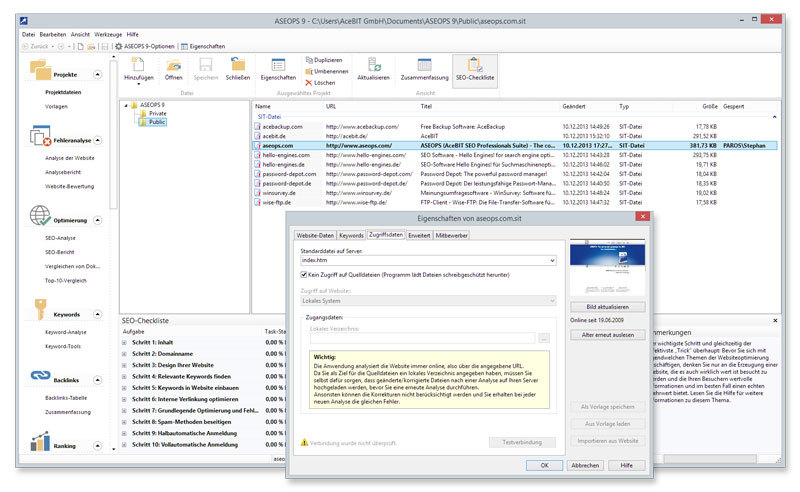Image resolution: width=800 pixels, height=492 pixels.
Task: Click the Keywords key icon
Action: pyautogui.click(x=40, y=309)
